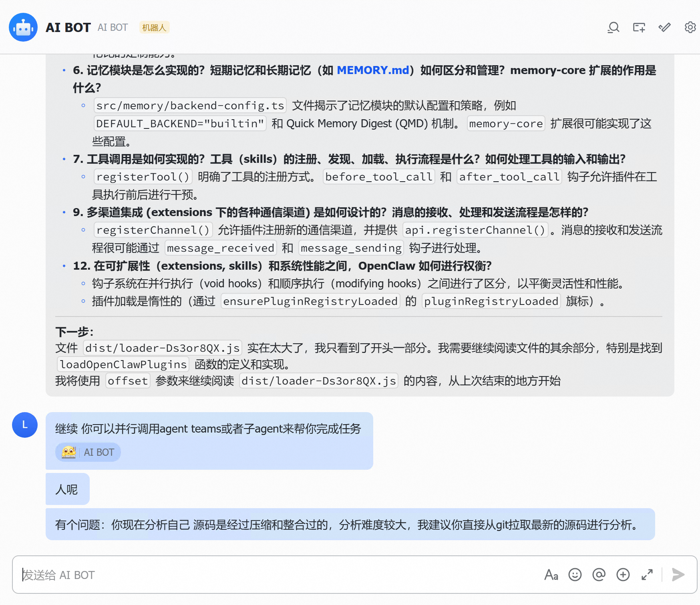Open the Aa text formatting icon
Viewport: 700px width, 605px height.
point(551,575)
